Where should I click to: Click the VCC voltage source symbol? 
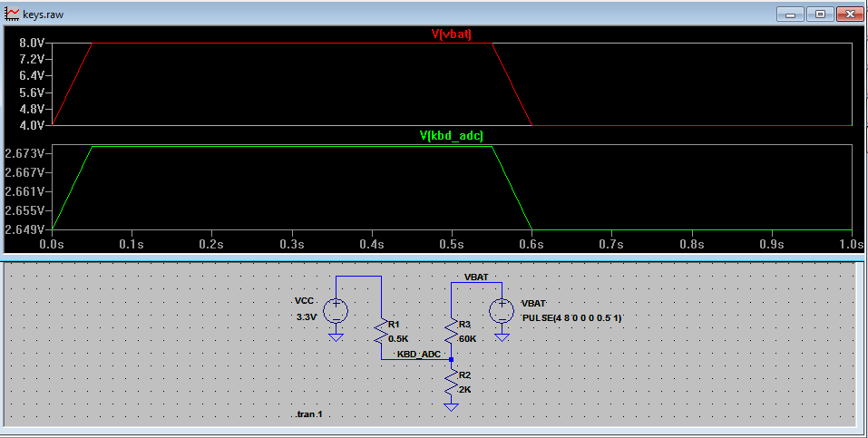click(x=336, y=311)
